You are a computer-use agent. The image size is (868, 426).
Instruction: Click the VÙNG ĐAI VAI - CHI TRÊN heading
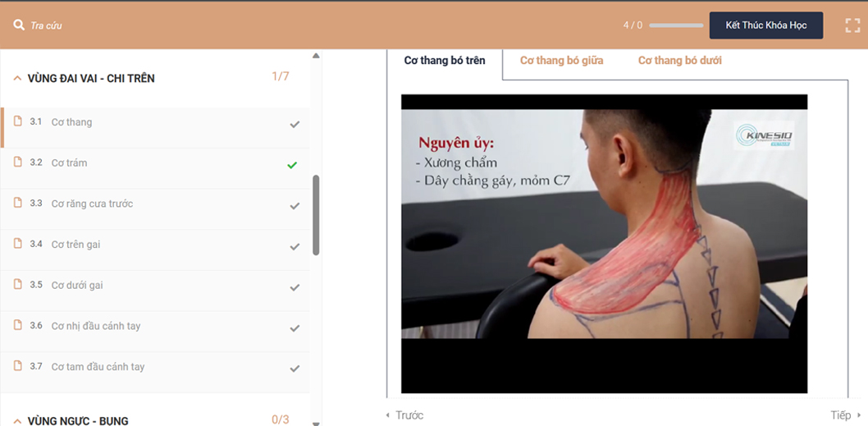pos(91,79)
